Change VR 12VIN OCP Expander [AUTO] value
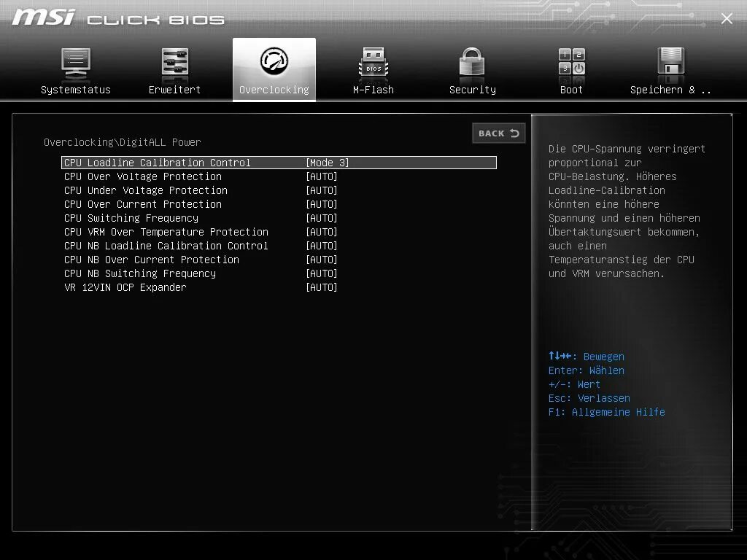Viewport: 747px width, 560px height. (322, 287)
